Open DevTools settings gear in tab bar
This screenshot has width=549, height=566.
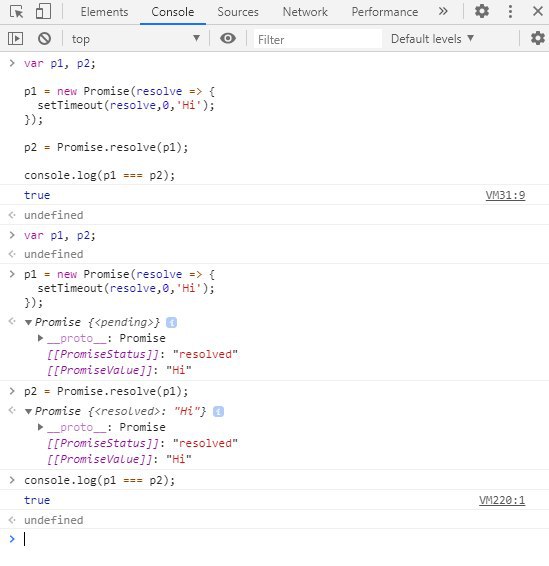tap(482, 12)
